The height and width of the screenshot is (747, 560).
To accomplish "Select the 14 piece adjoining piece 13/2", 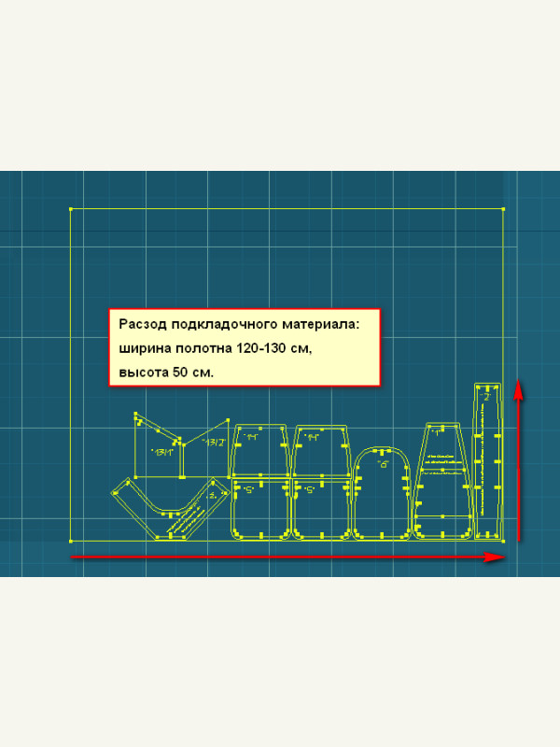I will click(x=259, y=451).
